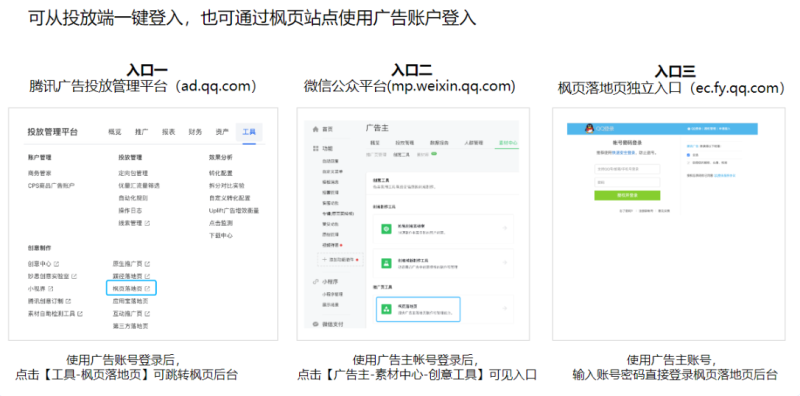Select 数据报告 tab under 广告主
800x396 pixels.
[x=438, y=143]
